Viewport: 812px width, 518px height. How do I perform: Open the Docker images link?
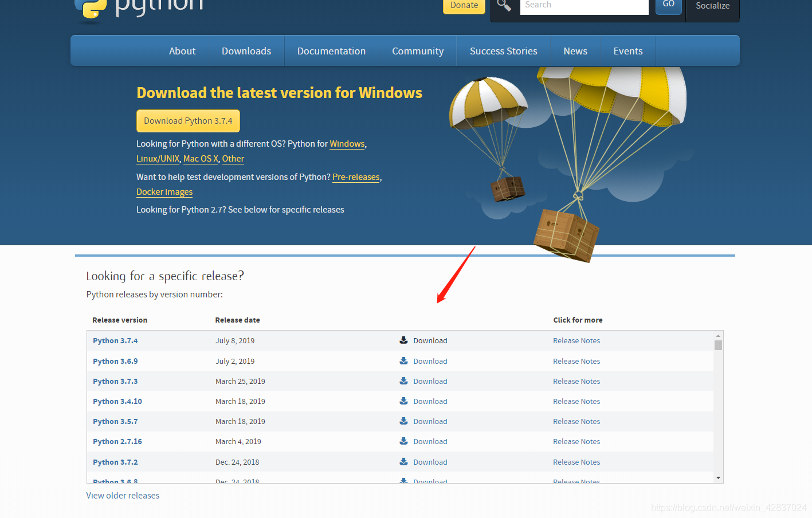point(164,192)
